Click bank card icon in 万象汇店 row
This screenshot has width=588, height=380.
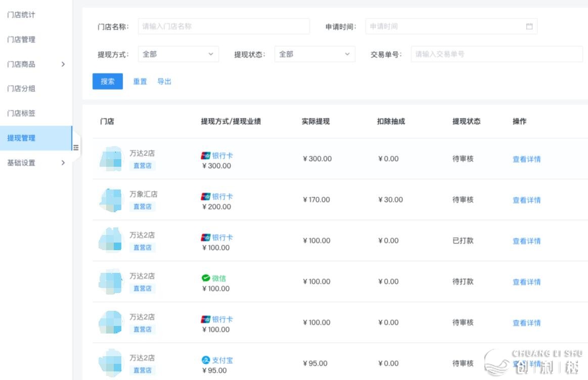coord(205,197)
